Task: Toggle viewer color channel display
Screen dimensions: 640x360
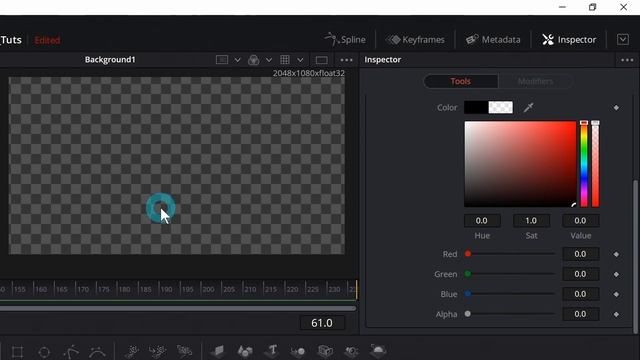Action: [253, 60]
